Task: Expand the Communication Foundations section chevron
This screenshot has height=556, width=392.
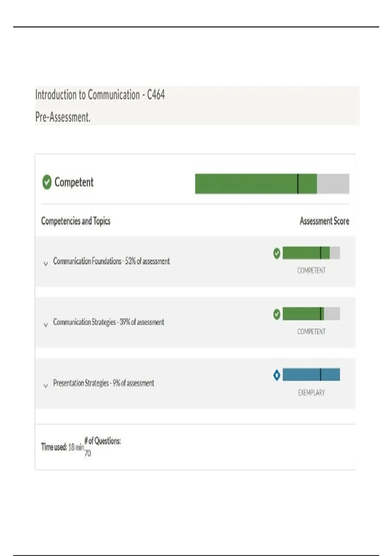Action: (x=46, y=264)
